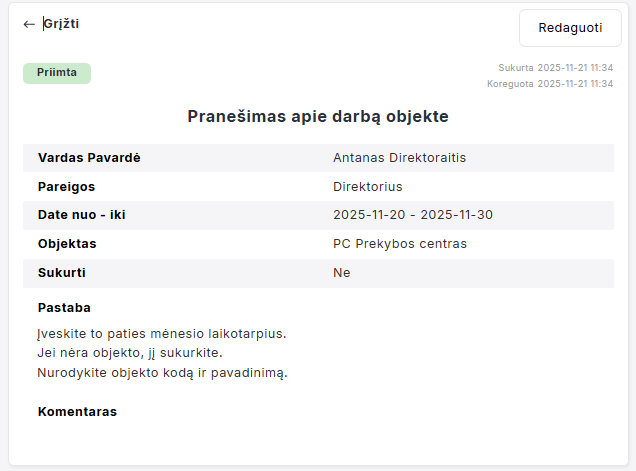The height and width of the screenshot is (471, 636).
Task: Click the Vardas Pavardė row label
Action: (89, 158)
